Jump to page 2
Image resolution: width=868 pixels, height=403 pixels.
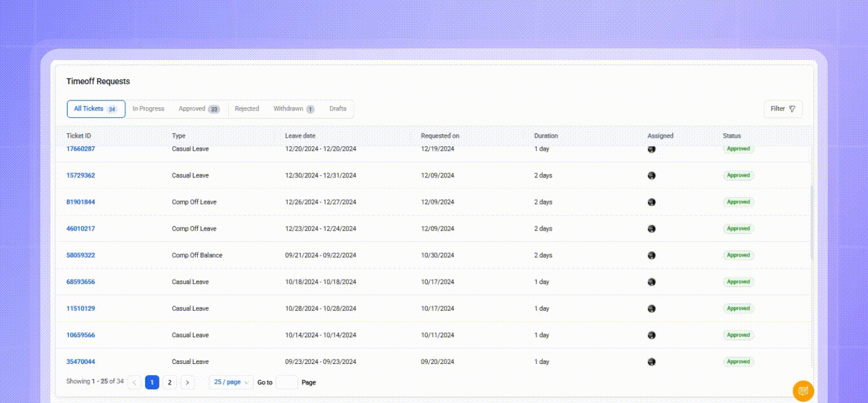pos(169,383)
